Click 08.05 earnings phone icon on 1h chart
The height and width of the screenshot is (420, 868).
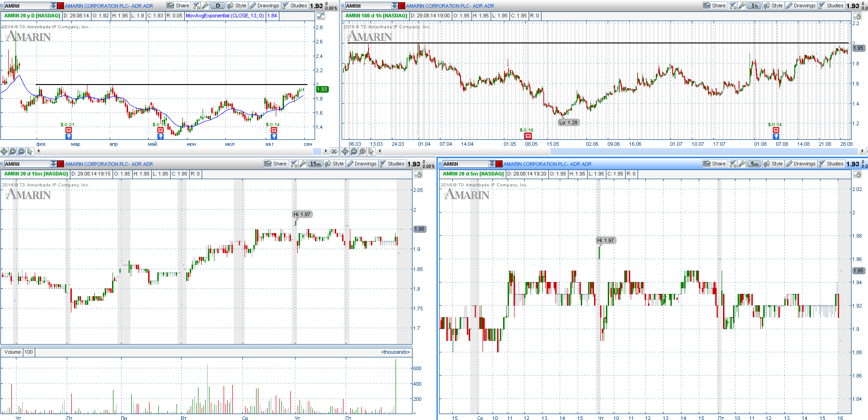tap(528, 136)
